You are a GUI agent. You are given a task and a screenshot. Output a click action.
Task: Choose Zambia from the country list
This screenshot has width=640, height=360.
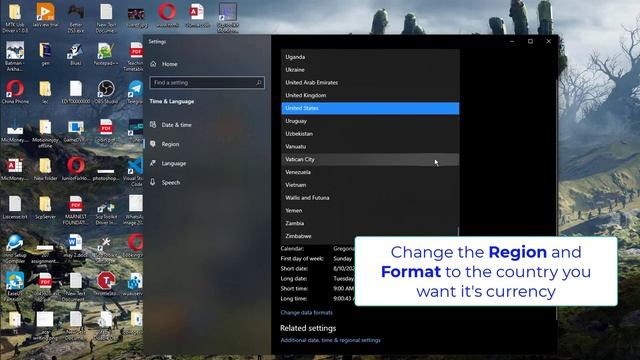[x=370, y=223]
